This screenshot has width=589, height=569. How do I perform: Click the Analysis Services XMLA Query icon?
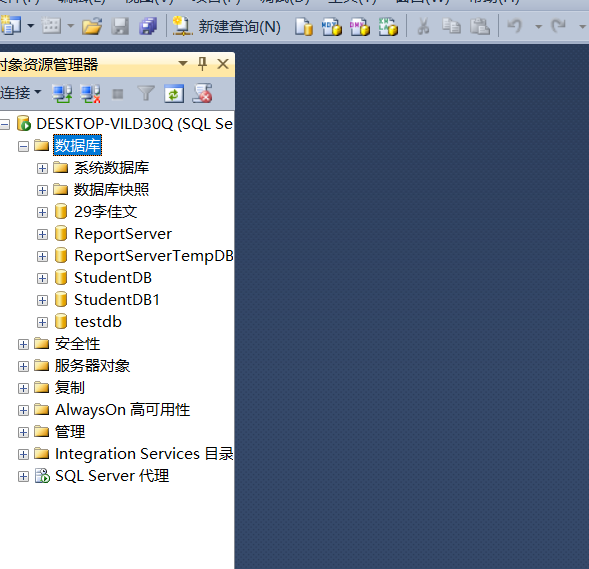tap(388, 27)
